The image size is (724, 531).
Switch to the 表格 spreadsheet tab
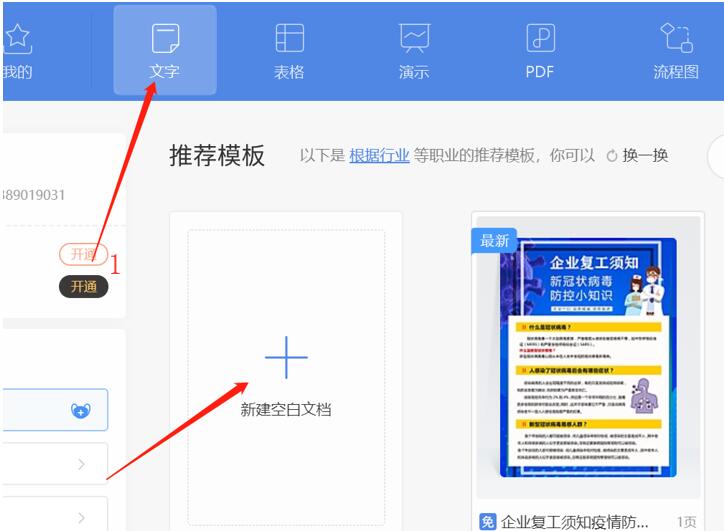pyautogui.click(x=289, y=51)
